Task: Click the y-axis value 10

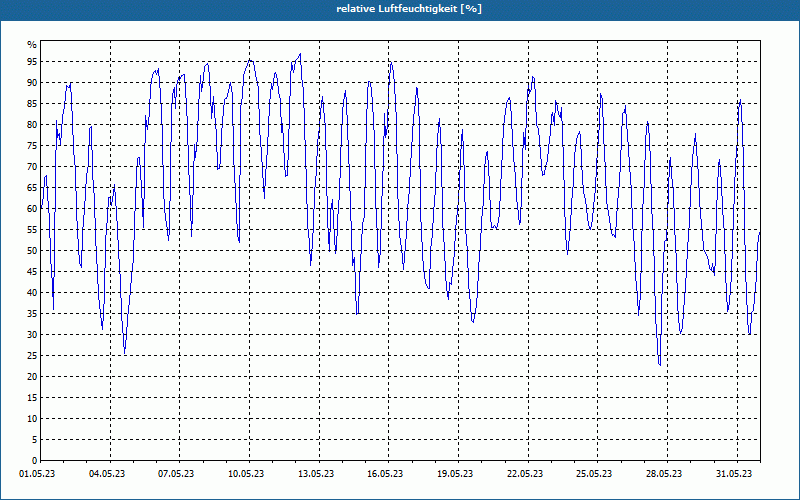Action: (x=32, y=419)
